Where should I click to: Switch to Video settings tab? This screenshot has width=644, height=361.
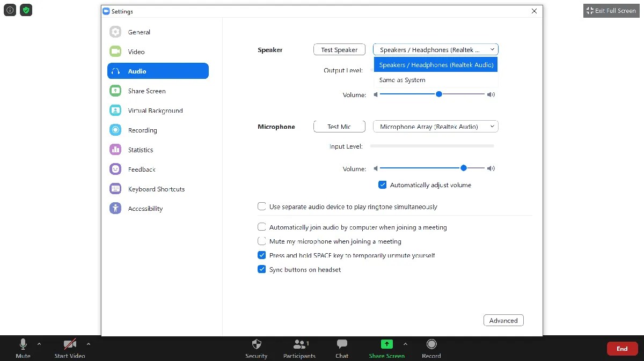(x=158, y=51)
